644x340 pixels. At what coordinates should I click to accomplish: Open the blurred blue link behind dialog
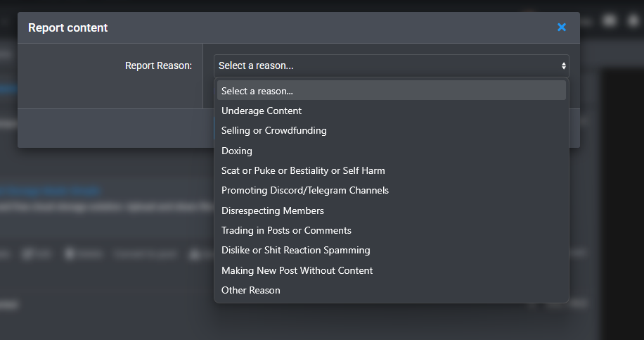[x=49, y=190]
